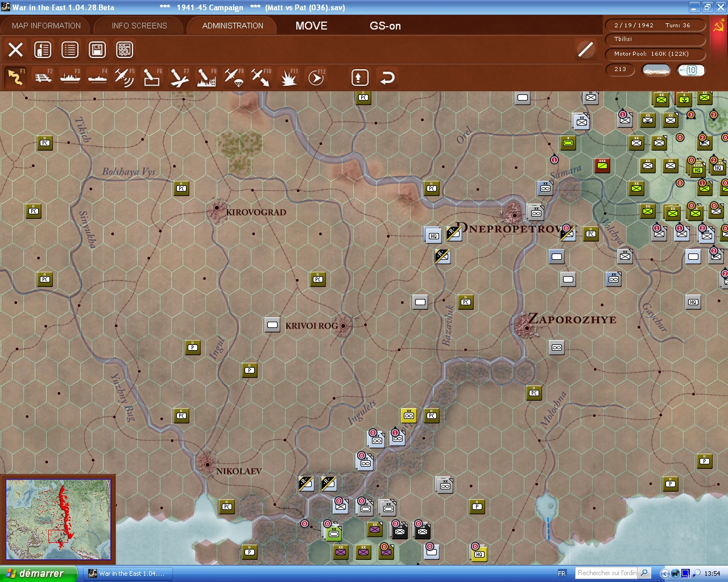Select the F5 Air recon mode icon

(x=125, y=77)
